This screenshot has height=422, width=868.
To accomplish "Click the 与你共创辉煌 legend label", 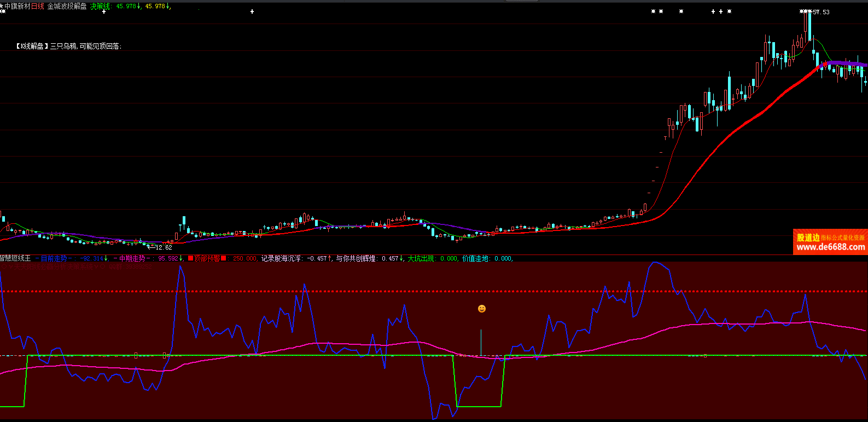I will [357, 258].
